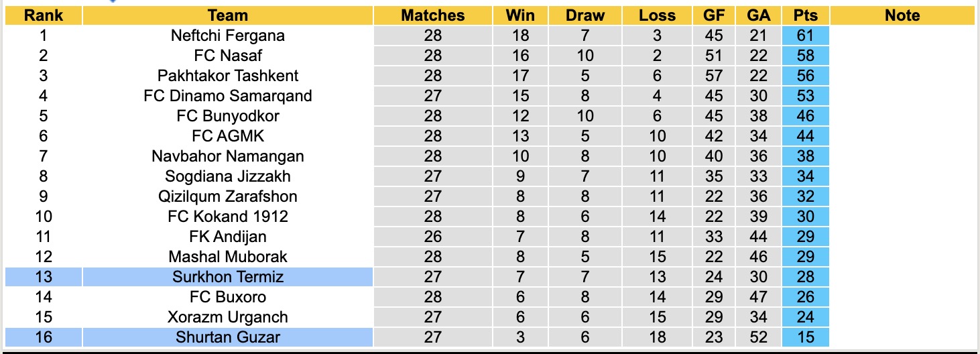Sort by the Matches column header

click(433, 15)
